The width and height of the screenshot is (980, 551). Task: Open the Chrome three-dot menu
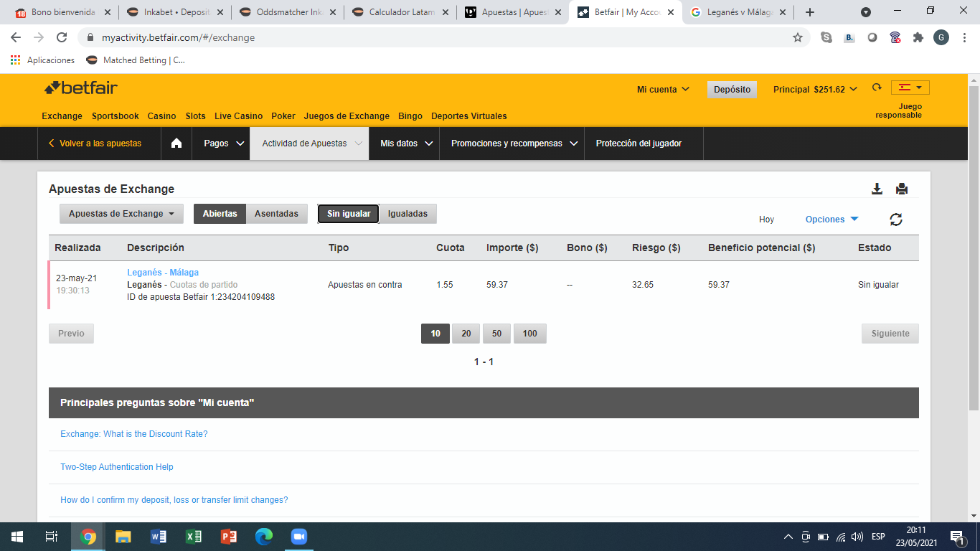[964, 37]
